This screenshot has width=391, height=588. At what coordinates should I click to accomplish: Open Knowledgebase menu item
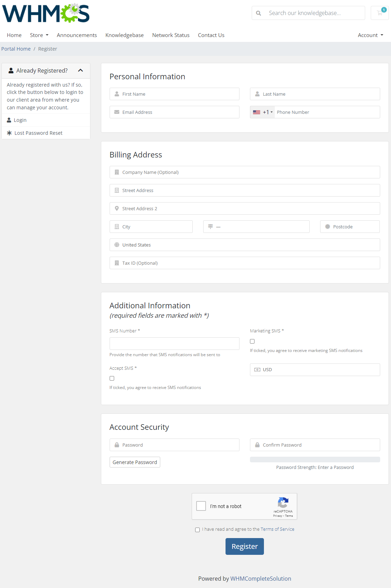pos(125,35)
